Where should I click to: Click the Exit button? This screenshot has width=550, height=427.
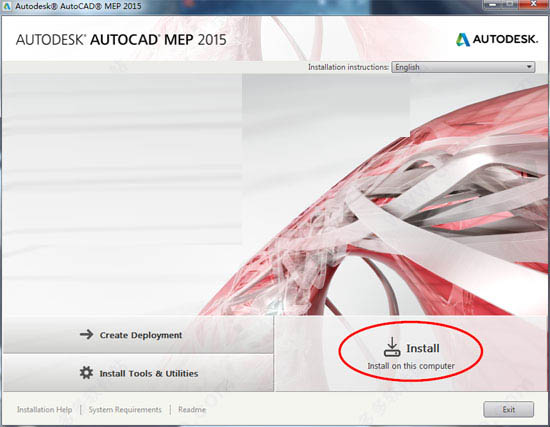[508, 409]
